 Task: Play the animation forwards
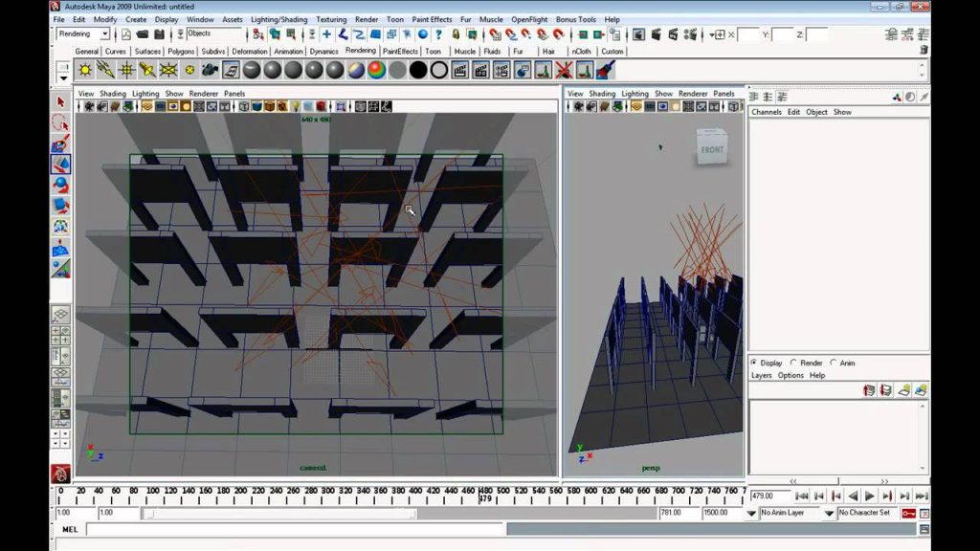click(869, 496)
